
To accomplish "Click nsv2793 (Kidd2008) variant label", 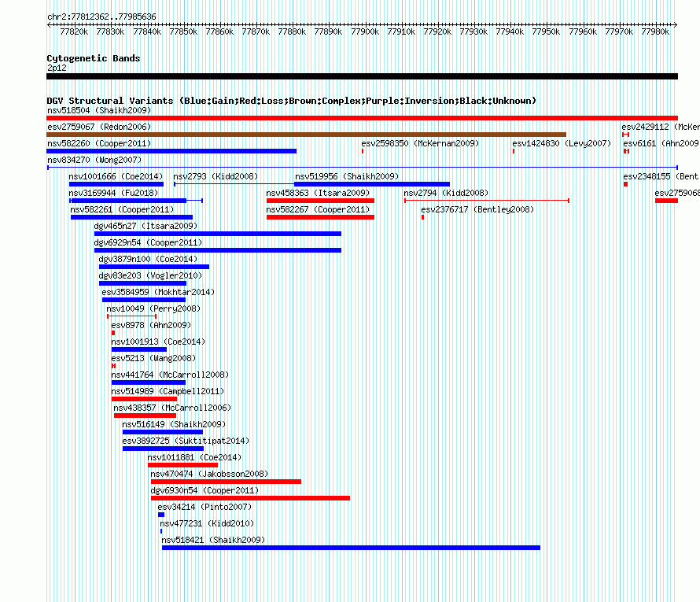I will (x=216, y=176).
